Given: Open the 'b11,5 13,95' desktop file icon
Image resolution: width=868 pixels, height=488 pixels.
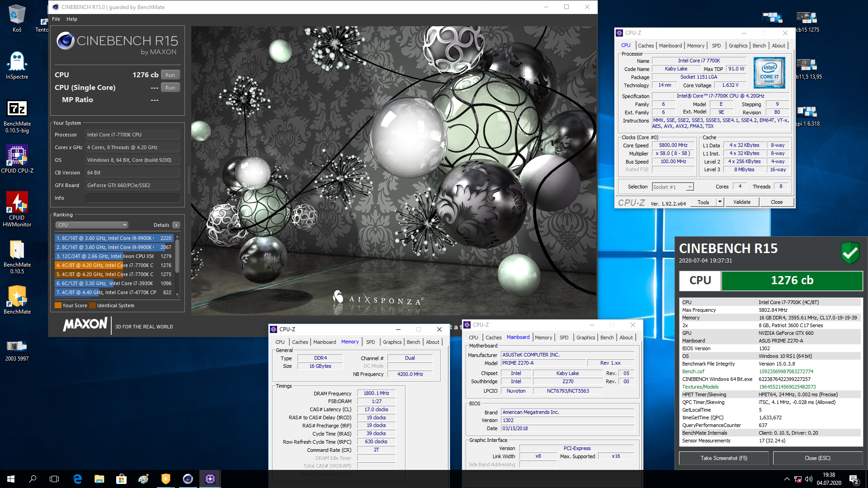Looking at the screenshot, I should coord(807,69).
